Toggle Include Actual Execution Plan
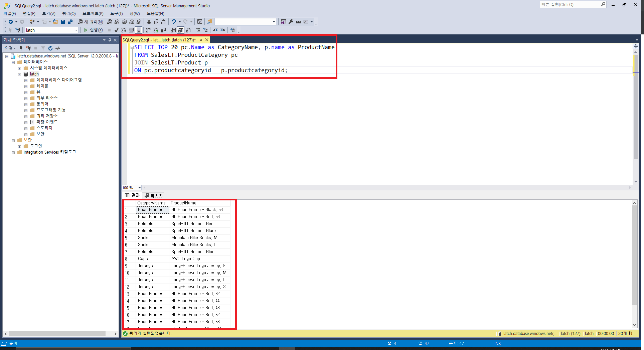This screenshot has height=350, width=644. click(x=149, y=30)
